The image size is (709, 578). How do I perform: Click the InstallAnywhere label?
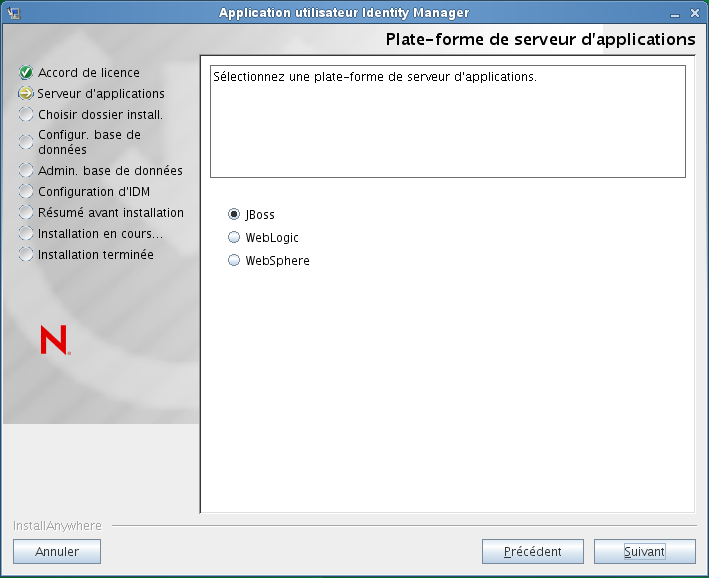57,526
